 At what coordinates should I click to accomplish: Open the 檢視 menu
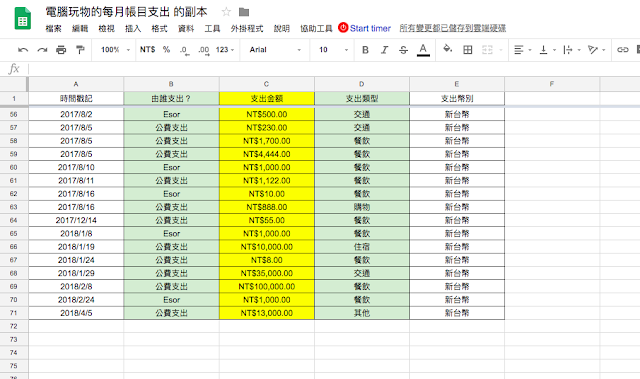pyautogui.click(x=107, y=28)
